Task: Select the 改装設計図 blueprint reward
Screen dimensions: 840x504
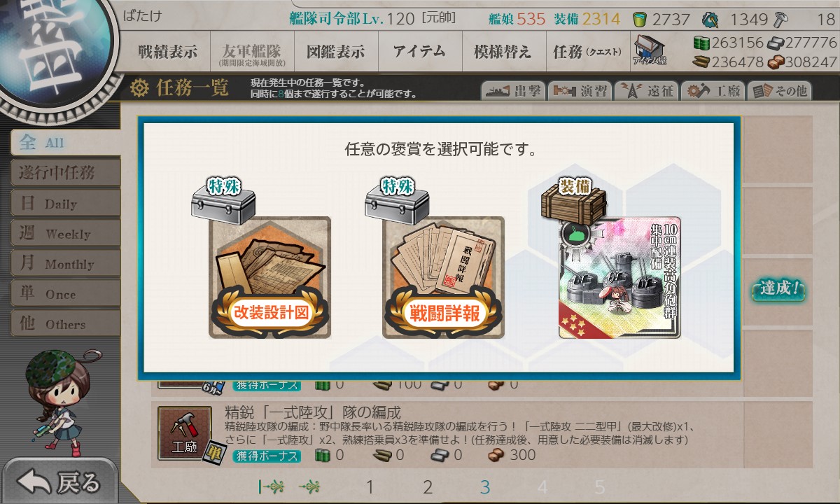Action: 269,278
